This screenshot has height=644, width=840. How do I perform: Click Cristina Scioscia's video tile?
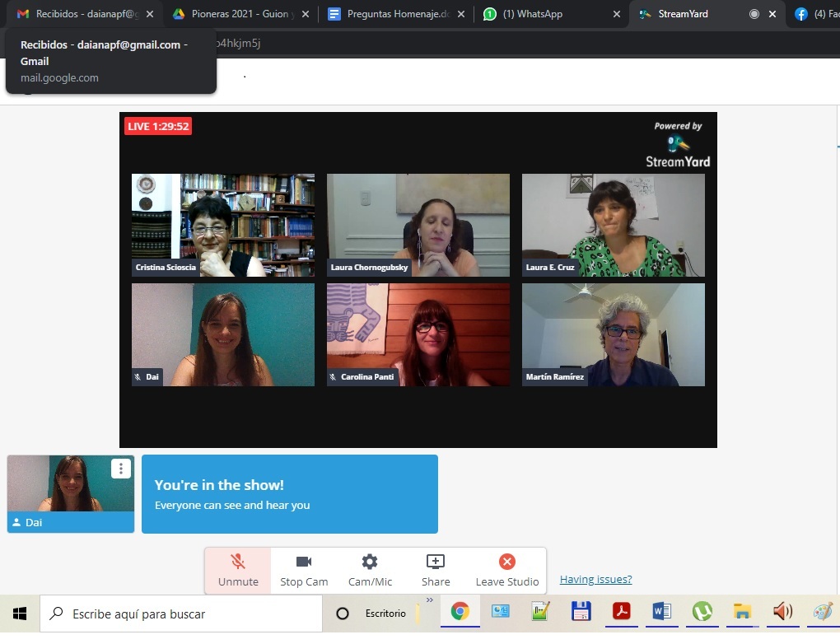(x=223, y=225)
